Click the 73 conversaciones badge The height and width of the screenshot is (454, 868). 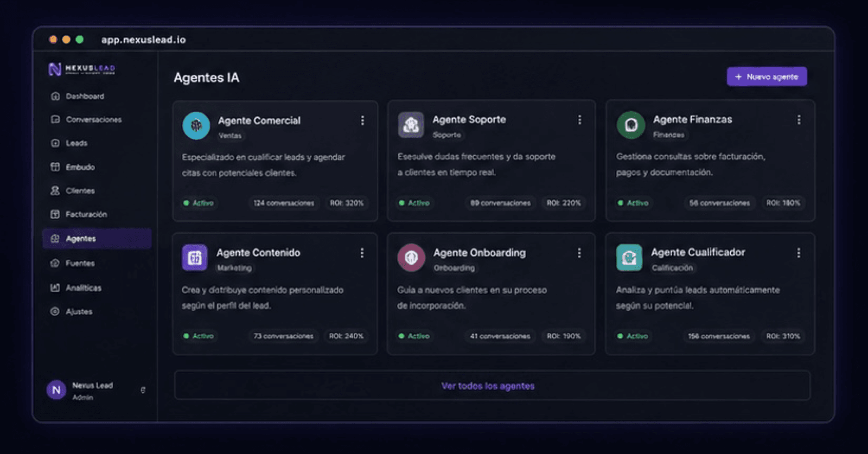pyautogui.click(x=283, y=336)
